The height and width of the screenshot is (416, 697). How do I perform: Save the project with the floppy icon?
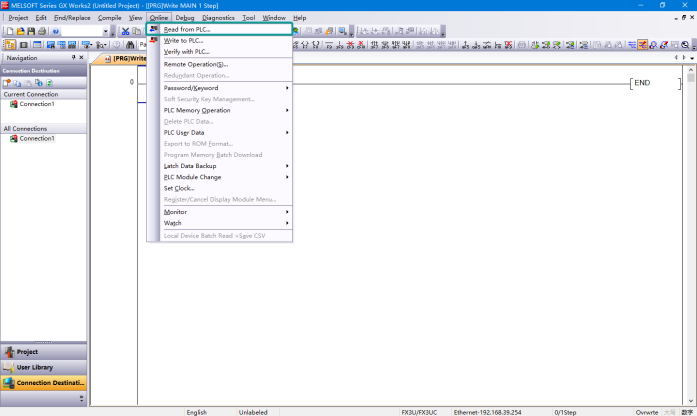click(x=31, y=32)
